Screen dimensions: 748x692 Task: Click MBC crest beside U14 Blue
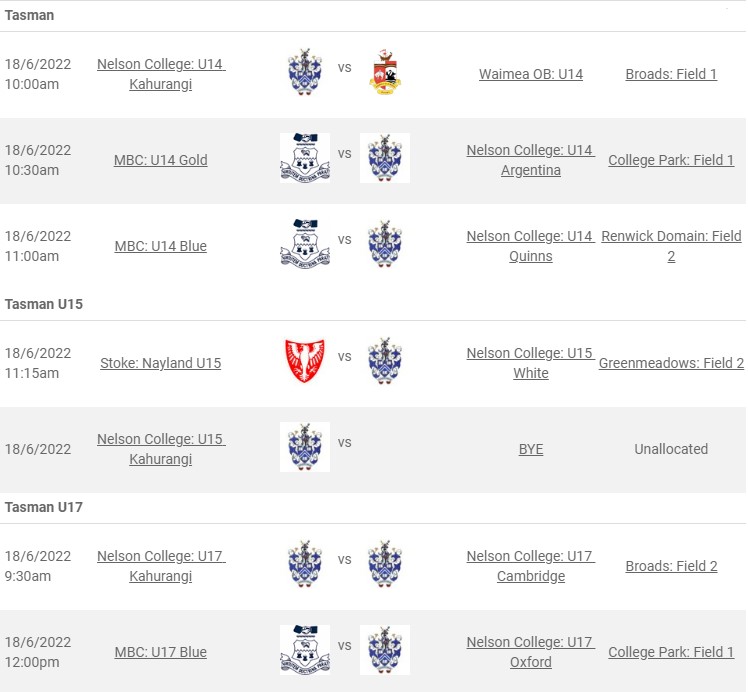pos(305,244)
